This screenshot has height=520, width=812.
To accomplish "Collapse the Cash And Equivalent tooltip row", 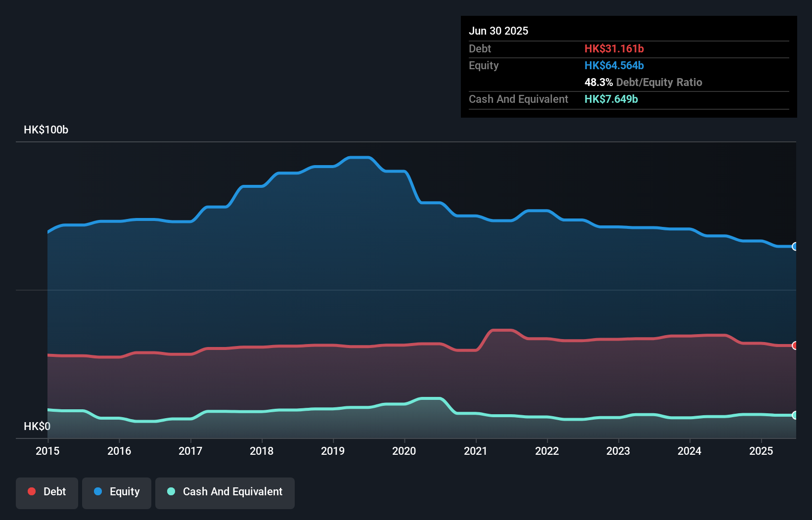I will click(518, 99).
